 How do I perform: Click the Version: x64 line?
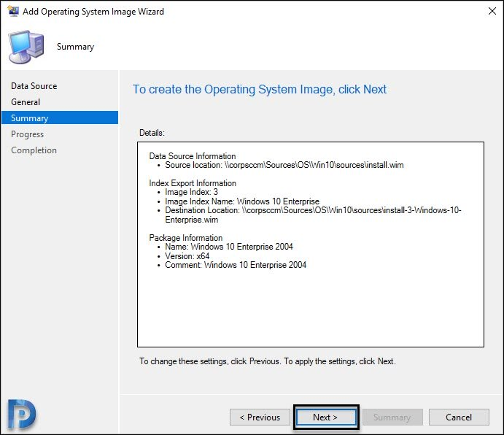187,256
